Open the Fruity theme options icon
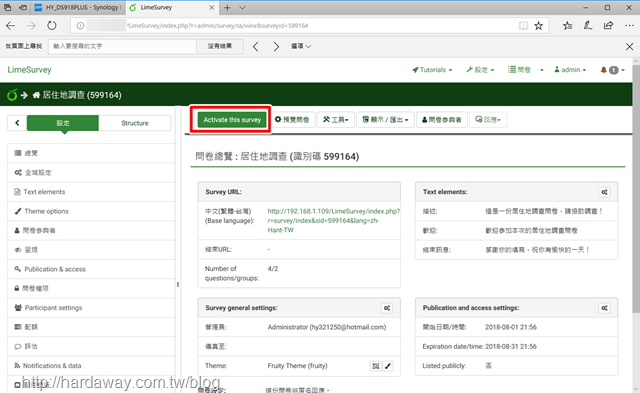Screen dimensions: 640x393 pyautogui.click(x=376, y=366)
